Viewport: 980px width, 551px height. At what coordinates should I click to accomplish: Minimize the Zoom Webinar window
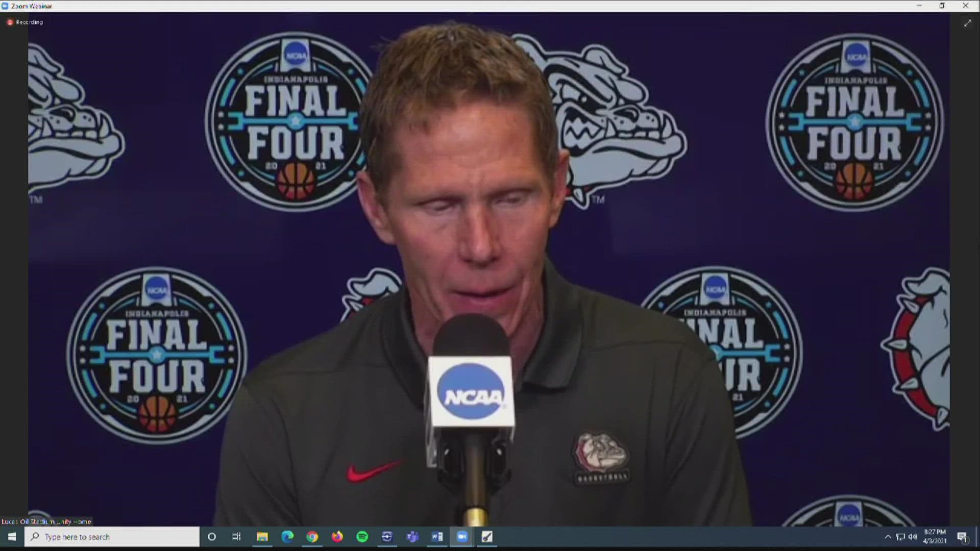point(919,6)
